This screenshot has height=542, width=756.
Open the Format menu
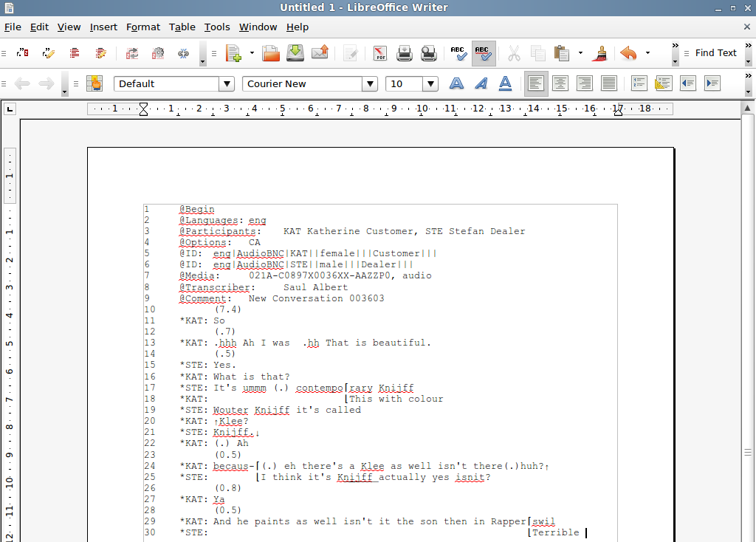coord(143,27)
